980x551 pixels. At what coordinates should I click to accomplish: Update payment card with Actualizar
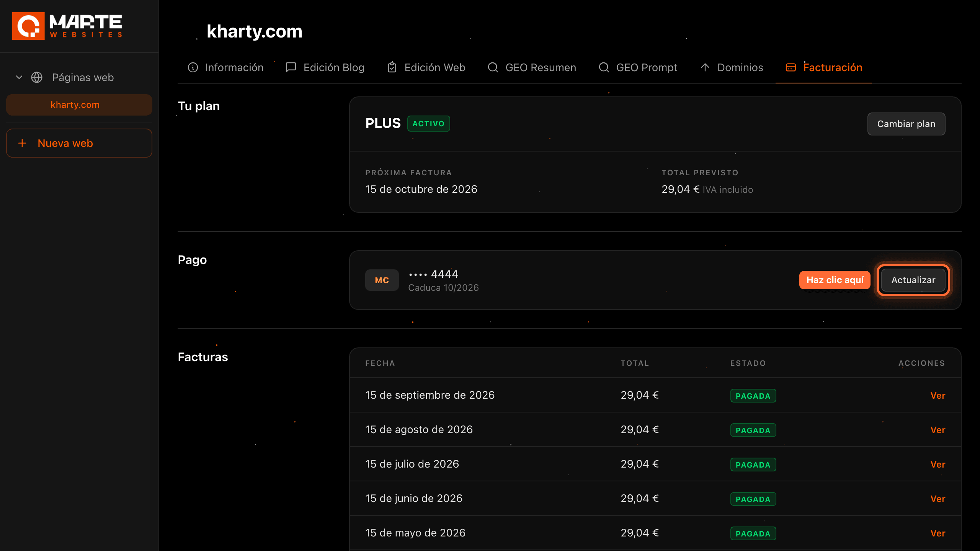pos(913,280)
